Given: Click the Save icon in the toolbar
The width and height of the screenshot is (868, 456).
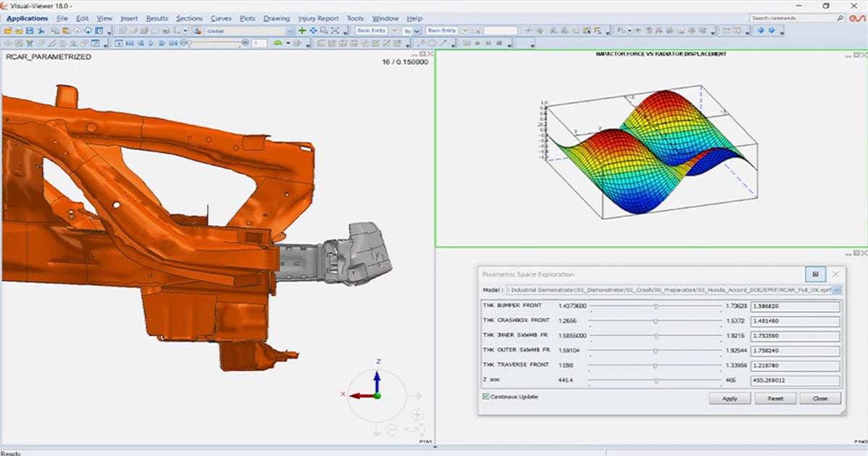Looking at the screenshot, I should click(x=30, y=31).
